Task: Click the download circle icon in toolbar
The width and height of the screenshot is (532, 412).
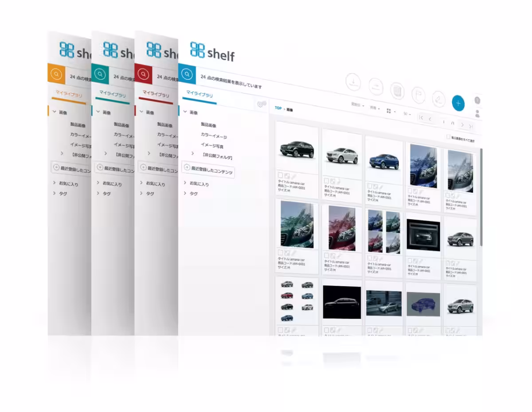Action: (x=353, y=82)
